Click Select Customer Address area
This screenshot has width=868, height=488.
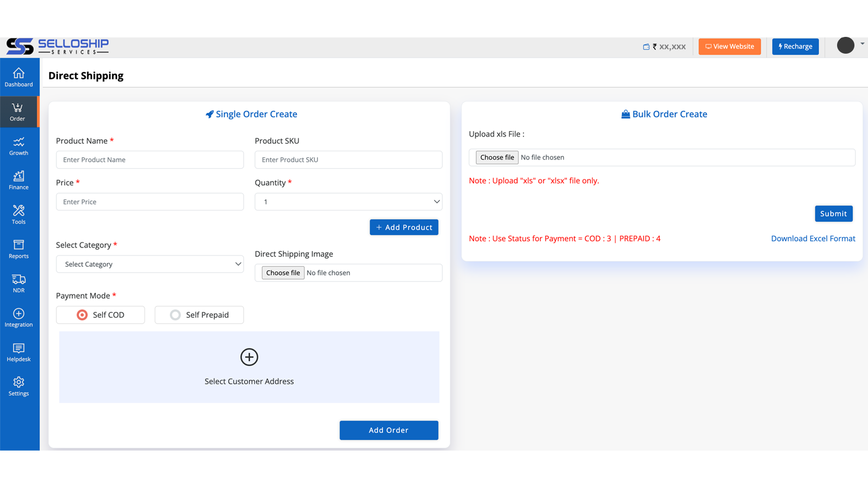tap(249, 368)
